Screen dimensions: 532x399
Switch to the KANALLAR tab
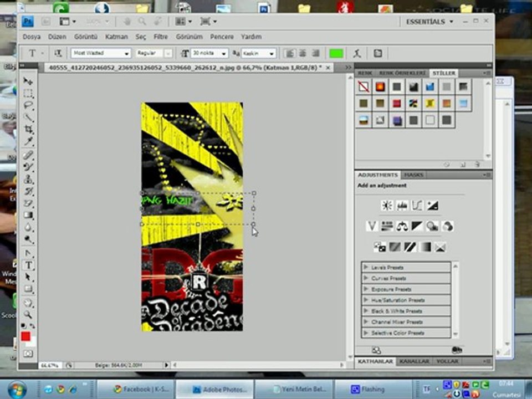[414, 361]
